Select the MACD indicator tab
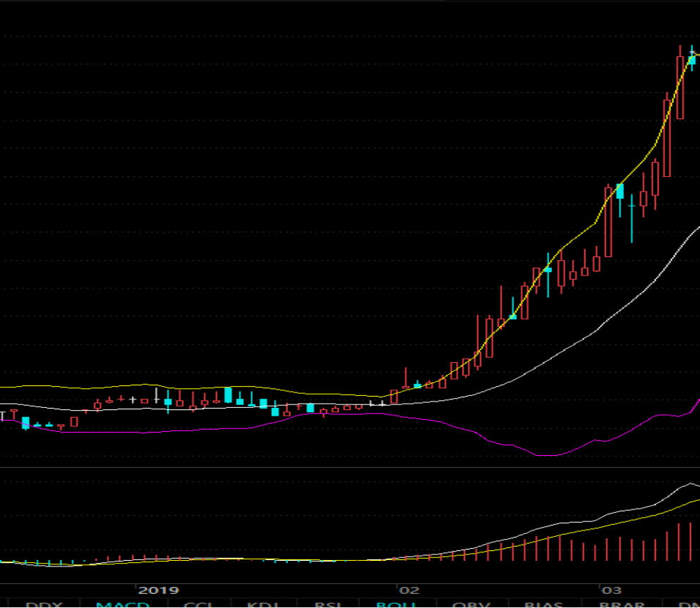This screenshot has width=700, height=608. point(123,604)
